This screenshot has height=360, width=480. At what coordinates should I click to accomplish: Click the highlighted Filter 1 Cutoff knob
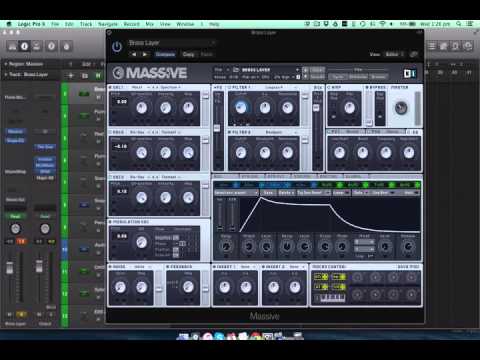pyautogui.click(x=241, y=107)
